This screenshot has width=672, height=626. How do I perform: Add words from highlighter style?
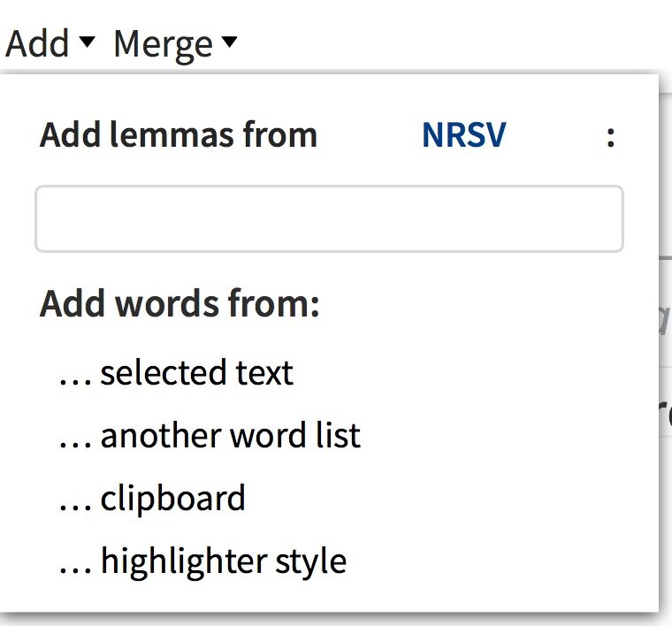(x=202, y=561)
